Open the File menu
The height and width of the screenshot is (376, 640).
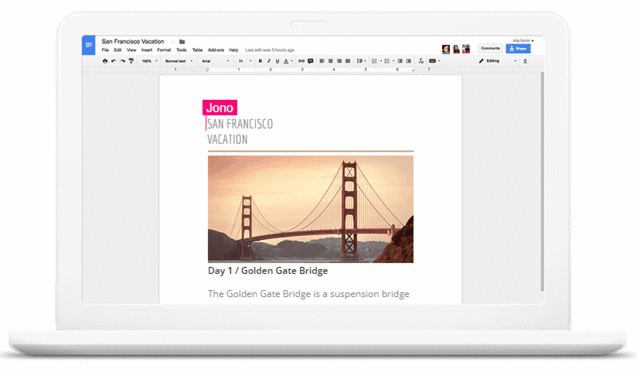pyautogui.click(x=105, y=50)
